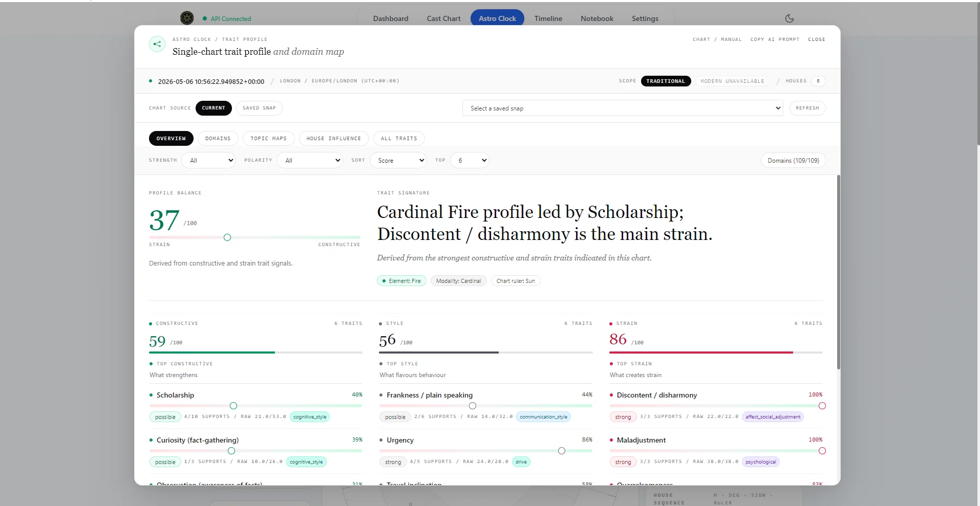Switch to the TOPIC MAPS view
The height and width of the screenshot is (506, 980).
click(x=269, y=138)
